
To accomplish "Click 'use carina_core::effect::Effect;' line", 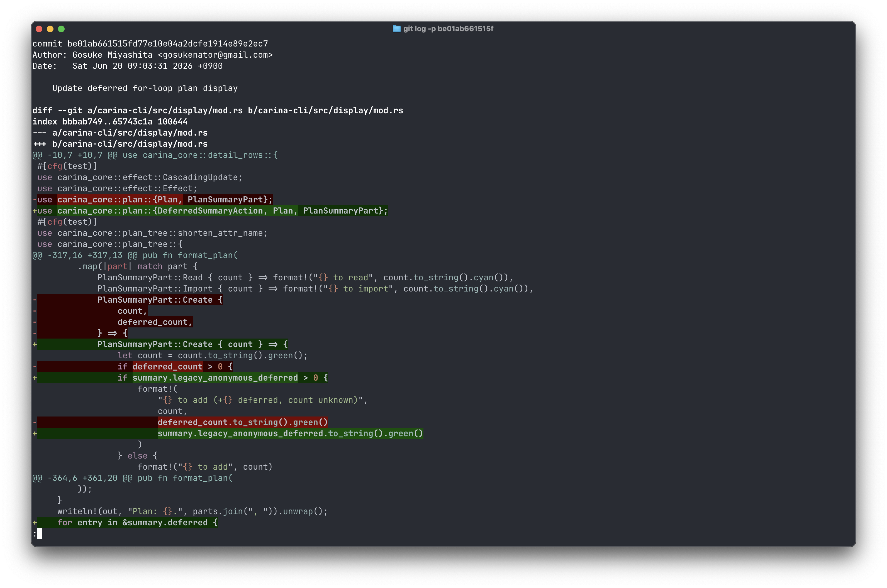I will click(x=117, y=188).
